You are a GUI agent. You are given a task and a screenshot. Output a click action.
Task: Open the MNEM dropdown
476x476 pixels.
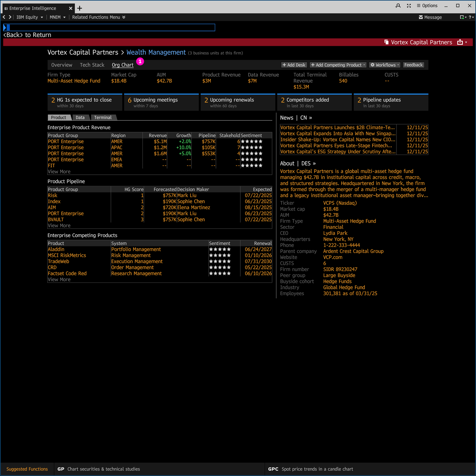click(57, 17)
